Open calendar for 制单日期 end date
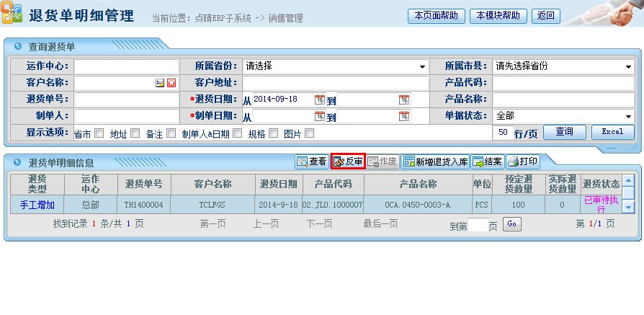The image size is (644, 315). point(404,116)
